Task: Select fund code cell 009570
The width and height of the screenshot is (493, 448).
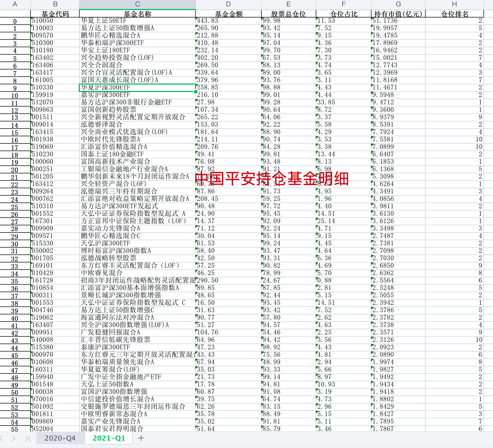Action: pos(55,36)
